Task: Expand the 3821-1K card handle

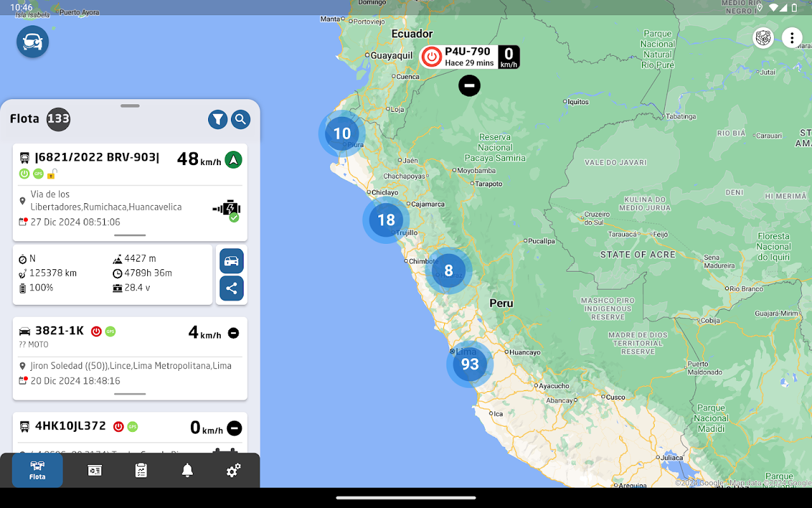Action: click(130, 394)
